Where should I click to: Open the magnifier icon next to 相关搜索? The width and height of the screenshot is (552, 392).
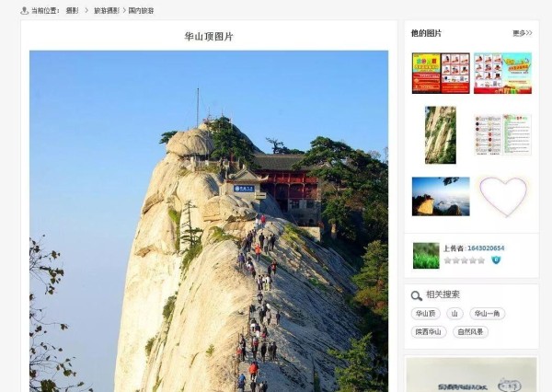417,296
